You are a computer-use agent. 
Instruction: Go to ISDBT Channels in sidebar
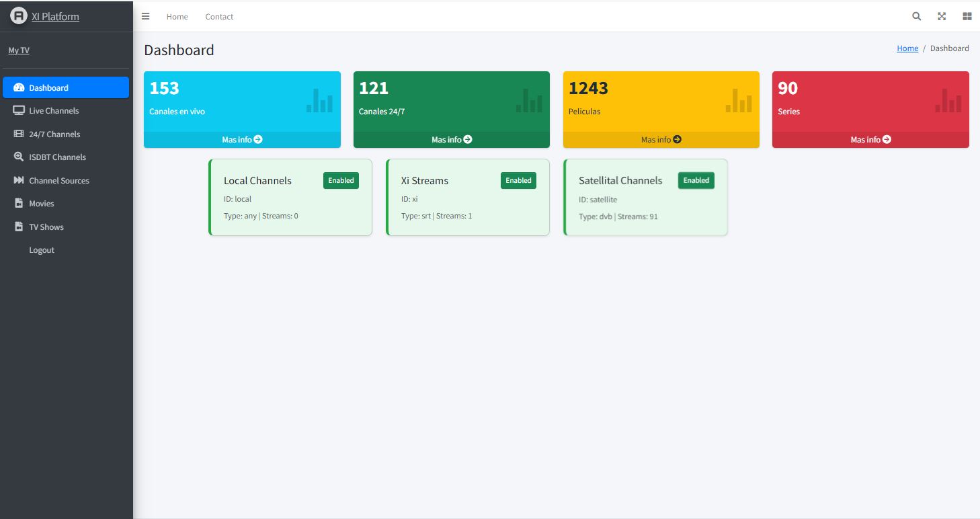[57, 157]
